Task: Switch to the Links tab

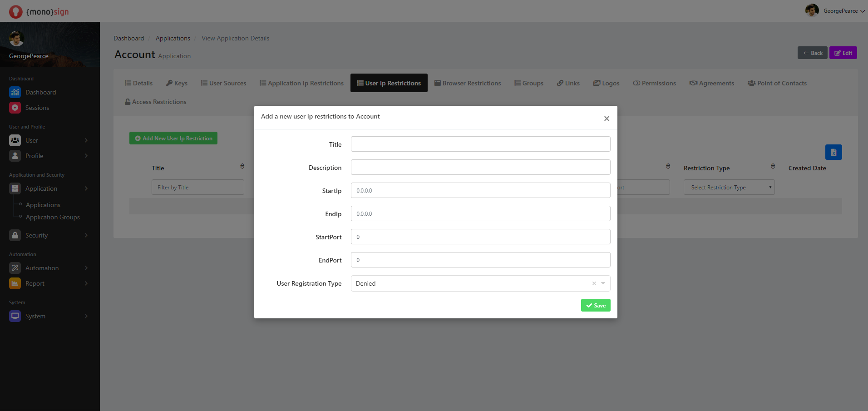Action: pos(568,83)
